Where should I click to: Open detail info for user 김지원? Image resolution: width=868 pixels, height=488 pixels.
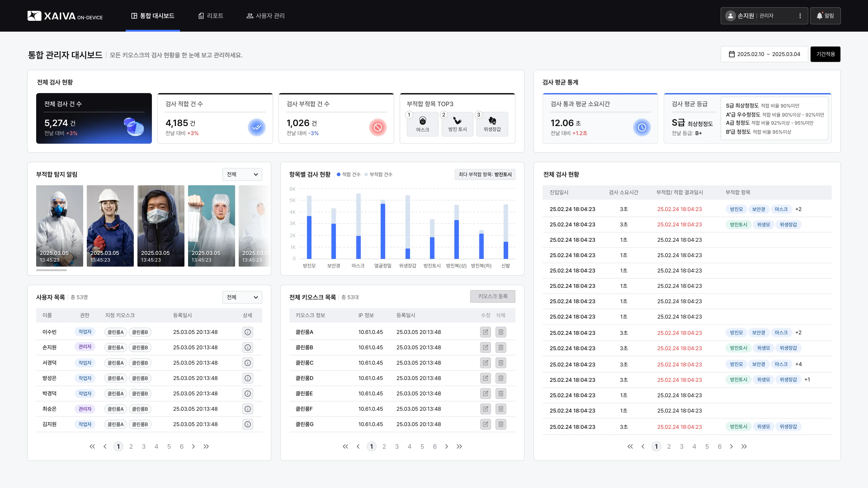(x=248, y=424)
